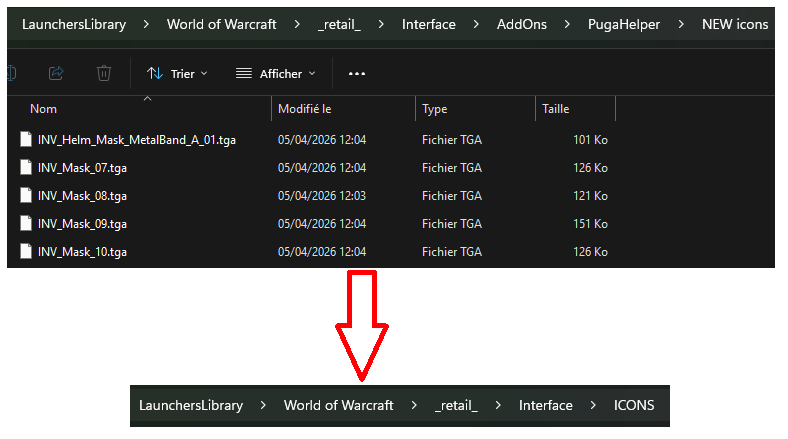The width and height of the screenshot is (788, 439).
Task: Sort files by the Taille column header
Action: 555,109
